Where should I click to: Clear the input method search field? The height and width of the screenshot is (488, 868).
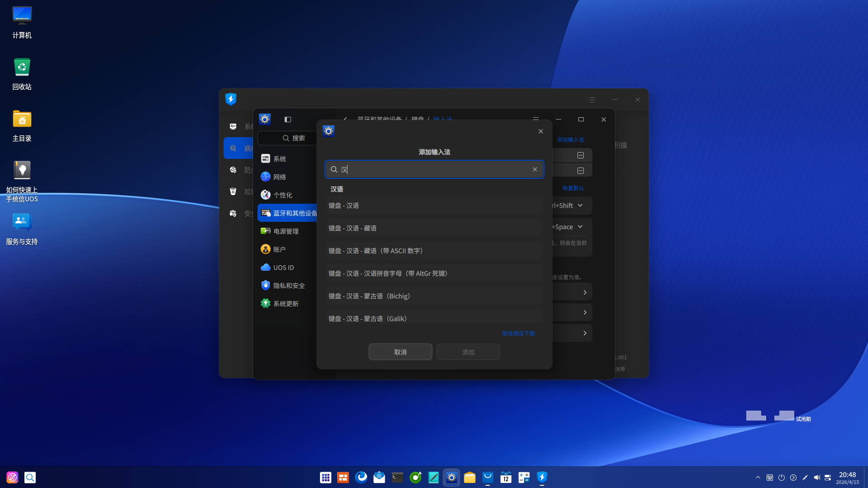[534, 169]
